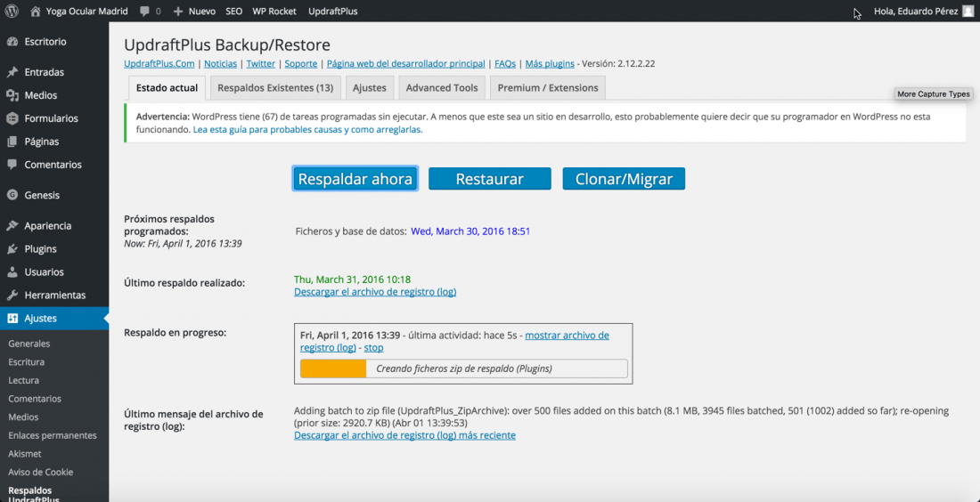Open UpdraftPlus in the admin bar
This screenshot has width=980, height=502.
coord(333,12)
